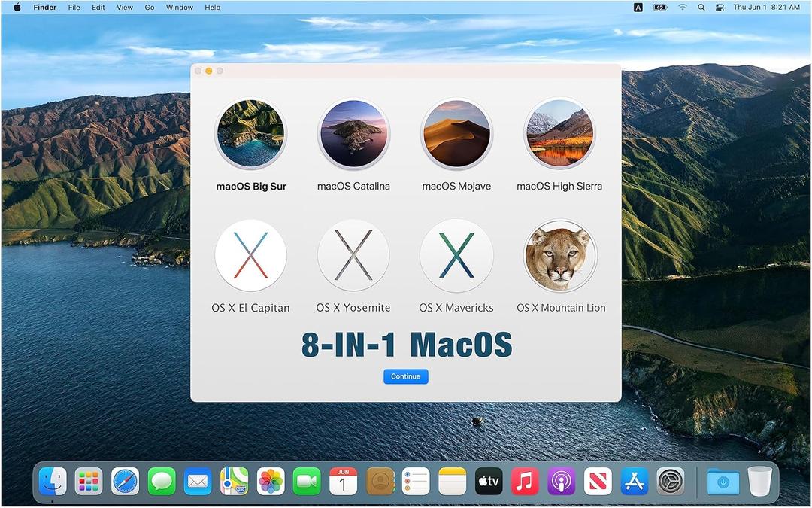Open the Window menu in the menu bar
812x508 pixels.
[179, 7]
